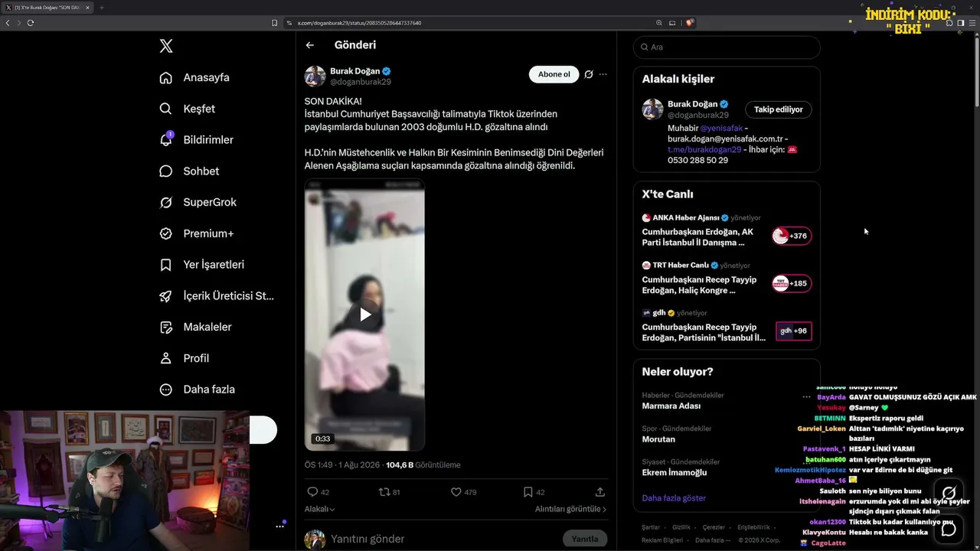
Task: Open TRT Haber Canlı live broadcast
Action: [727, 278]
